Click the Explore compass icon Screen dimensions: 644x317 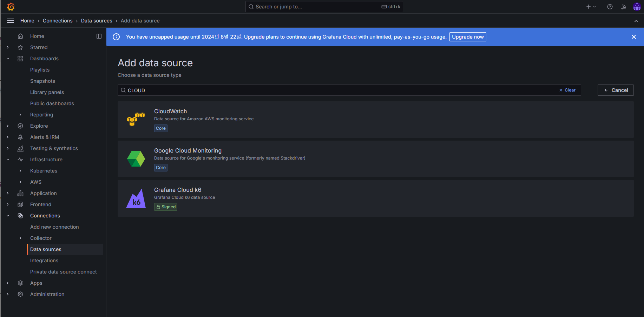pos(20,126)
